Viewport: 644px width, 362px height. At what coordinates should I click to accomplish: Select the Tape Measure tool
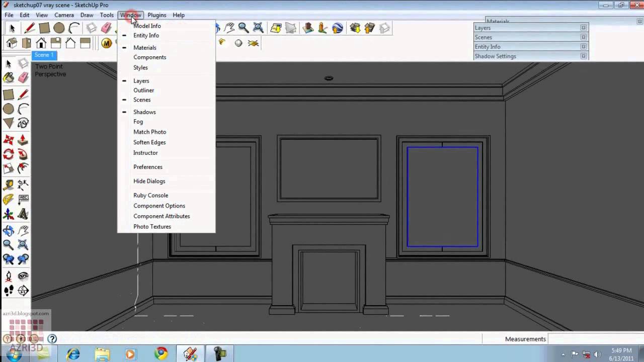tap(9, 185)
